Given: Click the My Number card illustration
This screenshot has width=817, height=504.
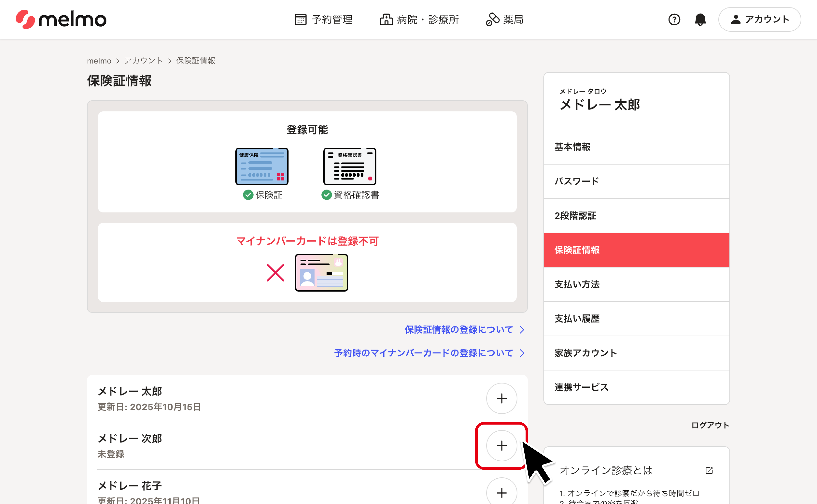Looking at the screenshot, I should tap(321, 273).
